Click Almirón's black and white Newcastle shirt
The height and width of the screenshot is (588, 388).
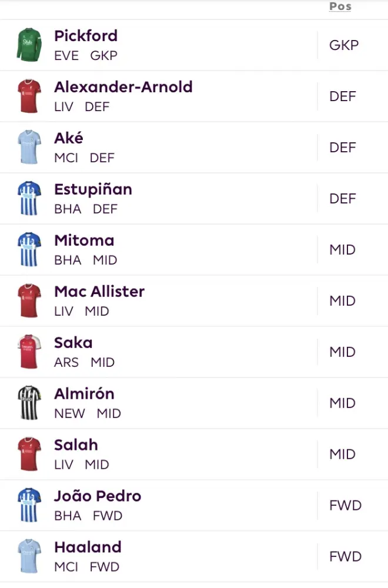(x=29, y=403)
